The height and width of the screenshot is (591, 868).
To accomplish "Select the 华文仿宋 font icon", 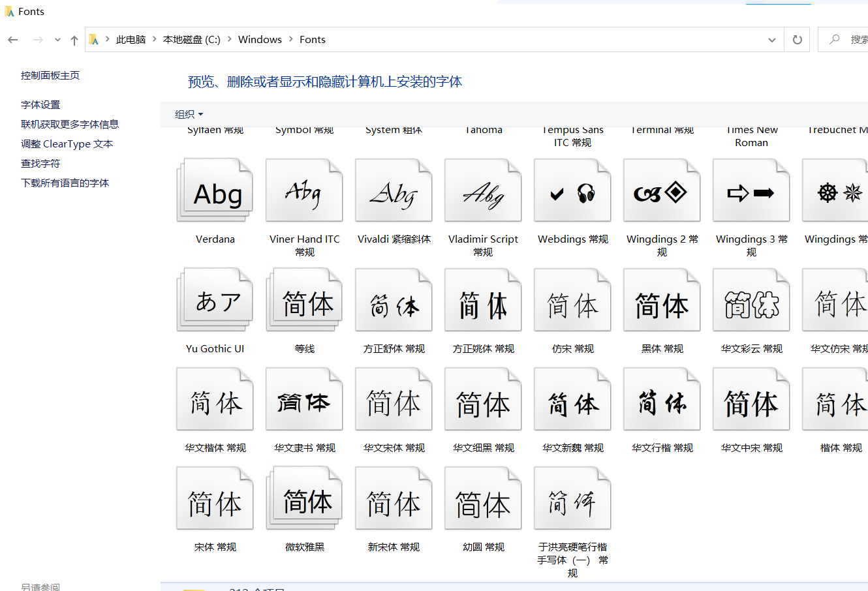I will [835, 299].
